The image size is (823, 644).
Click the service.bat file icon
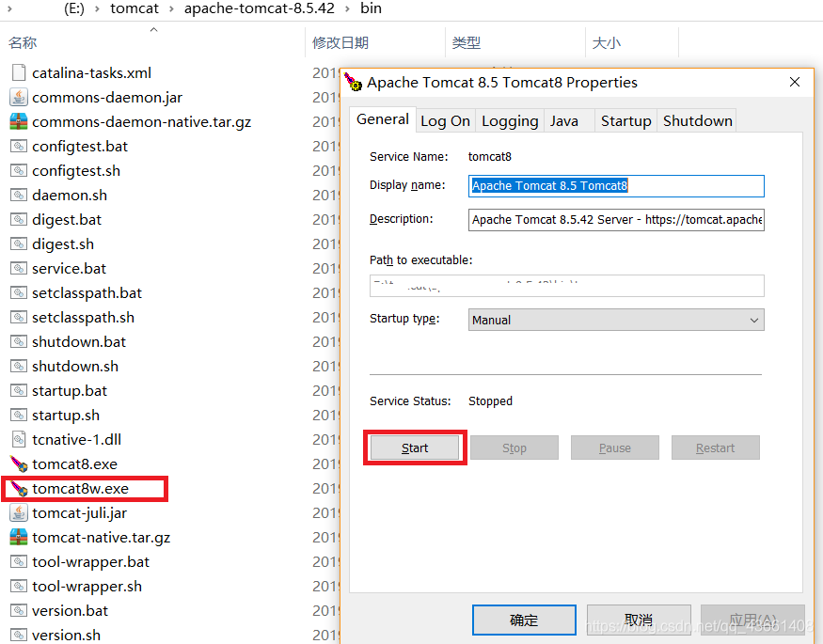pos(19,269)
